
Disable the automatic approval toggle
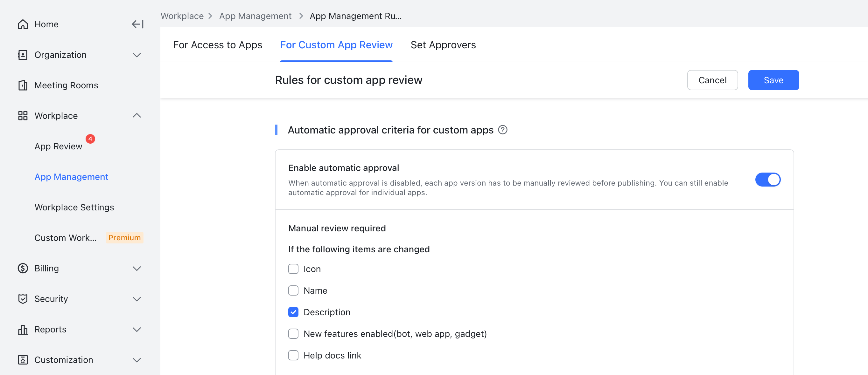(767, 180)
